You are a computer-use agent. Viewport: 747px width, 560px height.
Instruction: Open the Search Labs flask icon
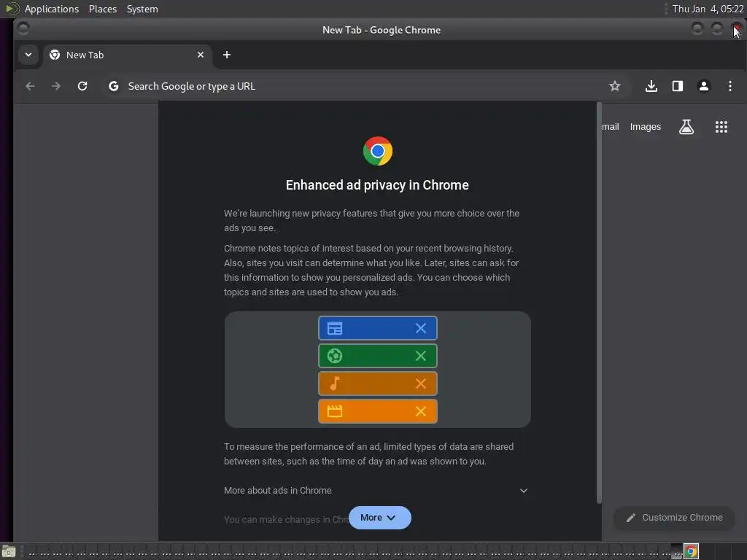tap(686, 127)
